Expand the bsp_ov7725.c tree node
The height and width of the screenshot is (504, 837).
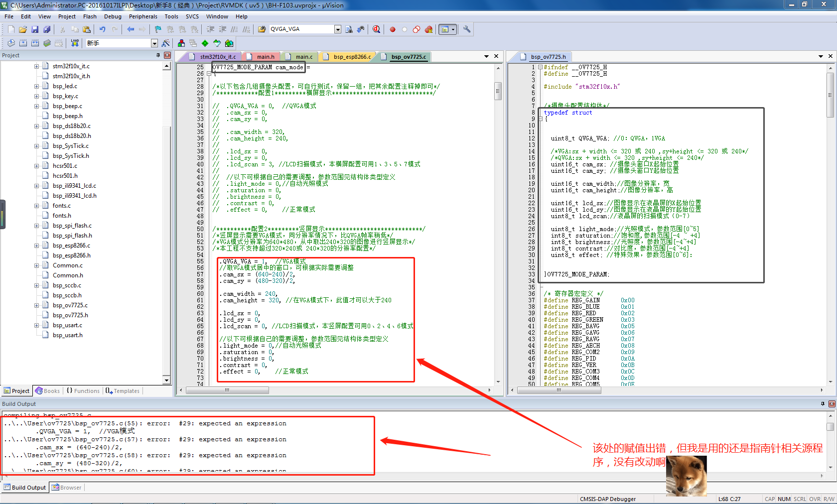tap(36, 305)
